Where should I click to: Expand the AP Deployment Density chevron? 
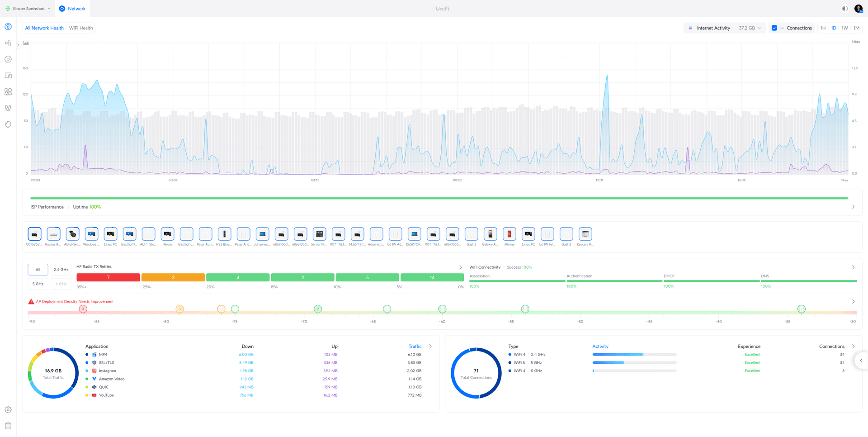point(853,301)
